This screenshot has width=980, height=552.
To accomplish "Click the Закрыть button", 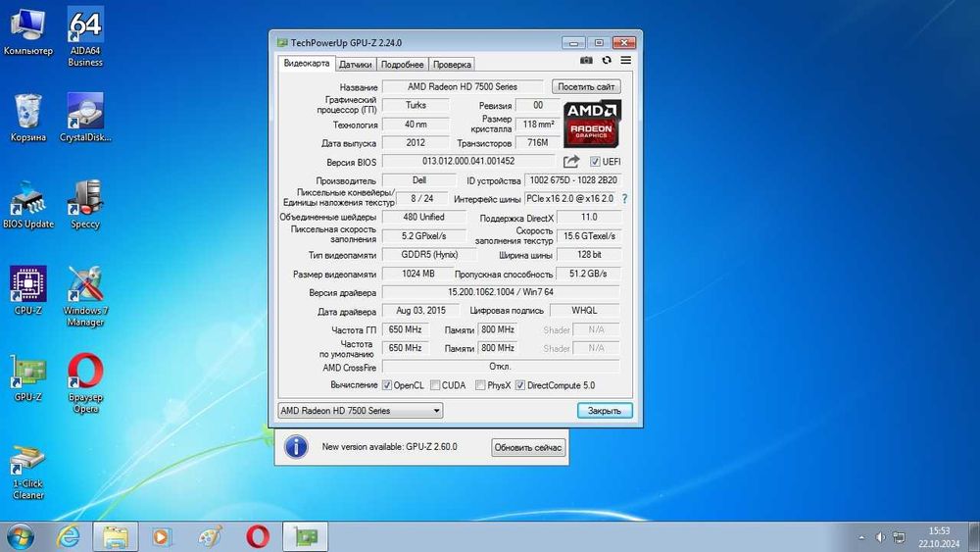I will pos(605,411).
